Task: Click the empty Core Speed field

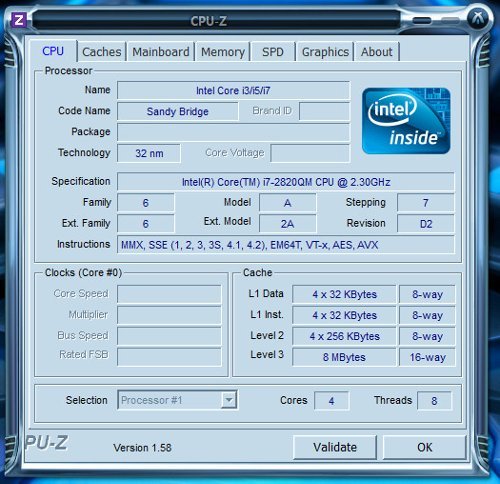Action: (169, 294)
